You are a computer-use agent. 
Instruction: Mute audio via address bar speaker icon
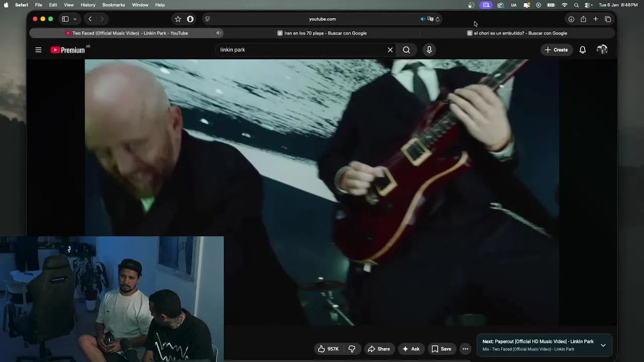423,19
